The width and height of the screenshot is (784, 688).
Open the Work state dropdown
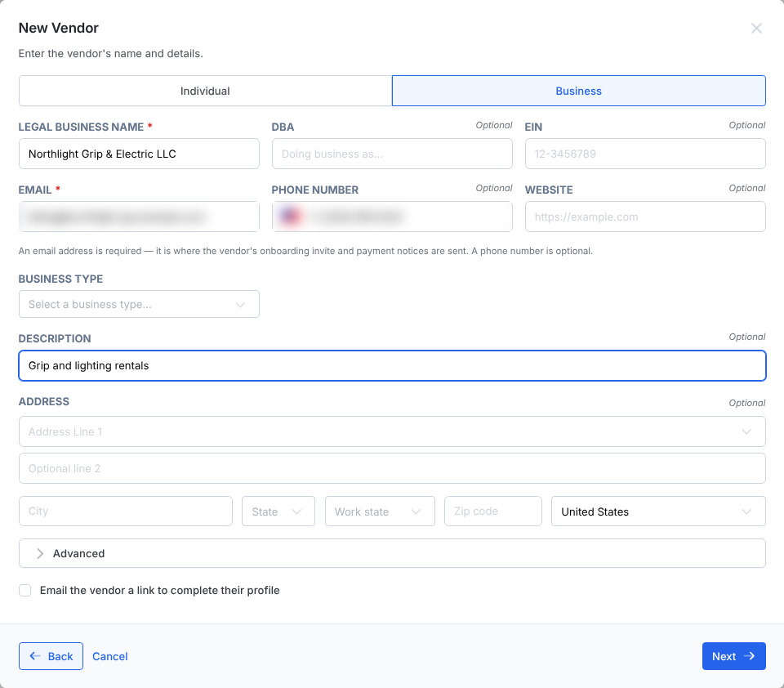(380, 512)
